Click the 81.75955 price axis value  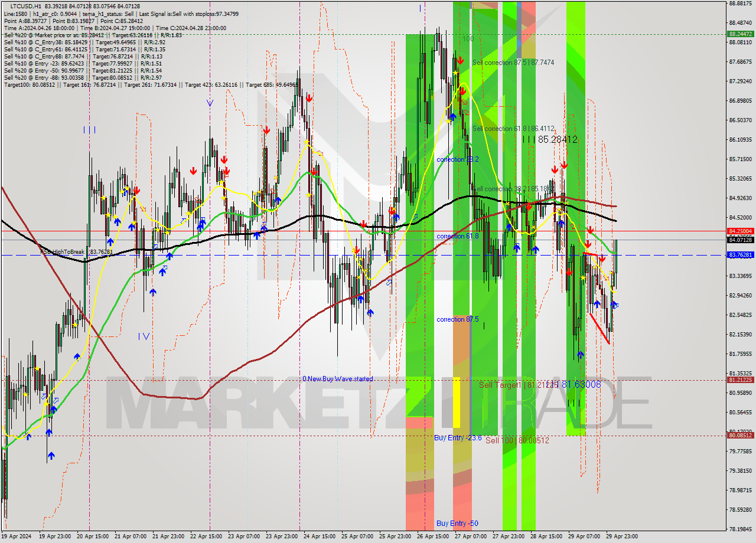741,354
